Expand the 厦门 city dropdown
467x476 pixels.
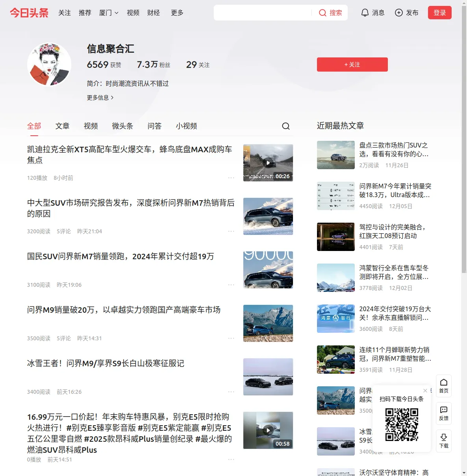point(109,13)
